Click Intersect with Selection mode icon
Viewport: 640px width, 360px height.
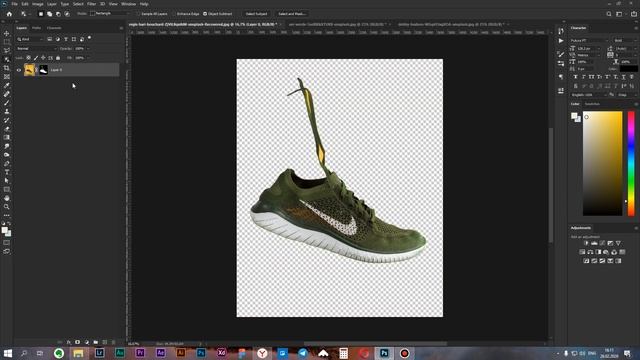(x=67, y=14)
